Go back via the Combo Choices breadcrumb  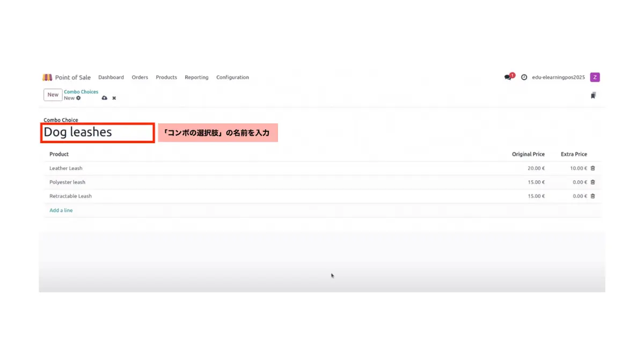81,92
